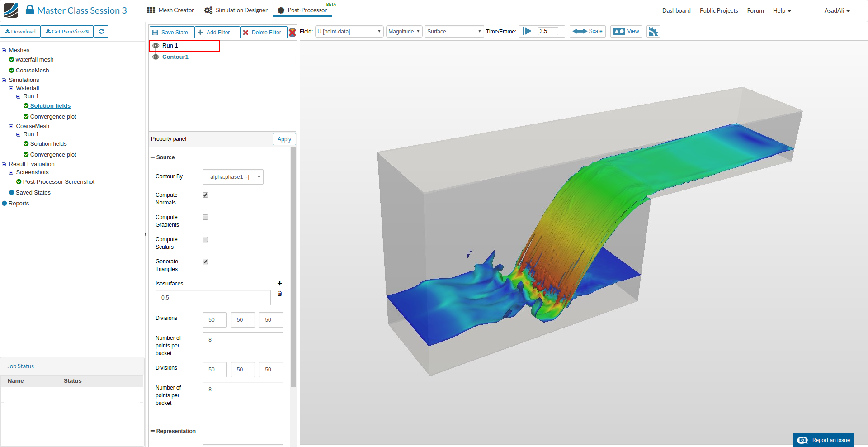The width and height of the screenshot is (868, 447).
Task: Open the Solution fields link under Waterfall
Action: 50,106
